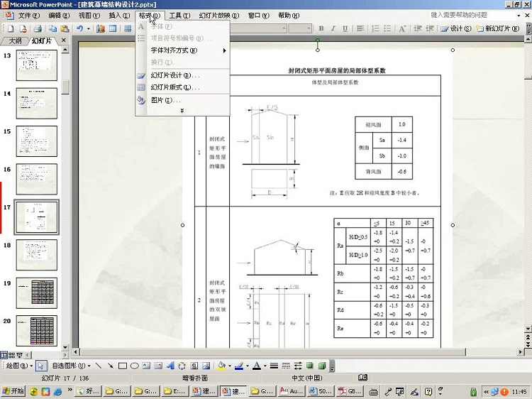The image size is (532, 399).
Task: Select slide 20 thumbnail
Action: [x=37, y=331]
